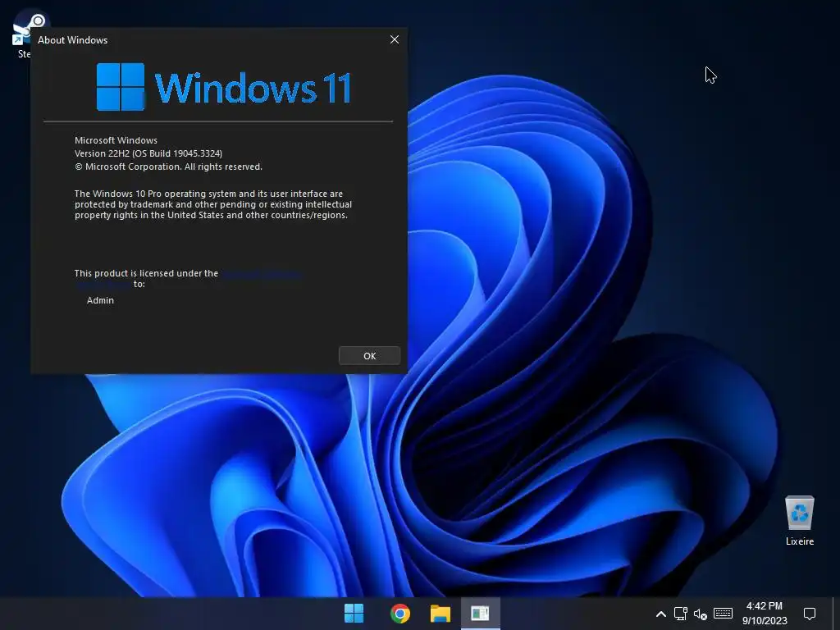Launch Google Chrome from the taskbar
Screen dimensions: 840x630
pyautogui.click(x=400, y=614)
